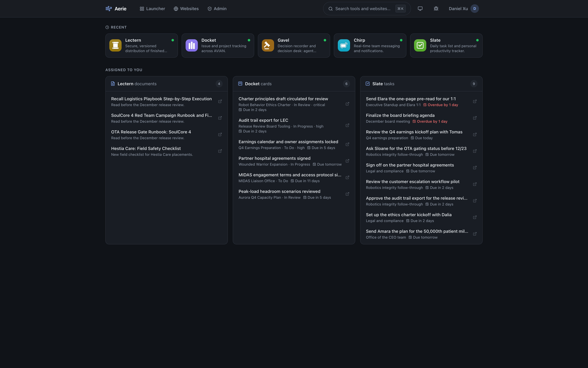Go to the Admin tab
The width and height of the screenshot is (588, 368).
tap(217, 9)
